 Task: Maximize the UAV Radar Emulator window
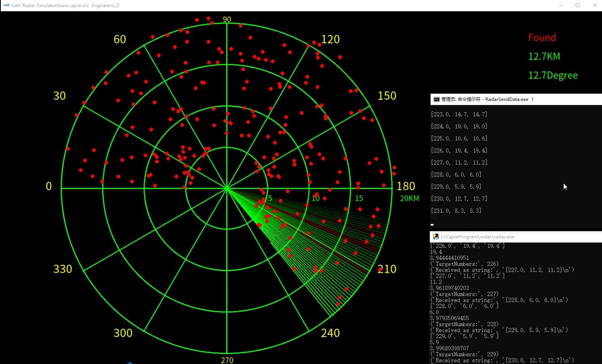pos(578,5)
